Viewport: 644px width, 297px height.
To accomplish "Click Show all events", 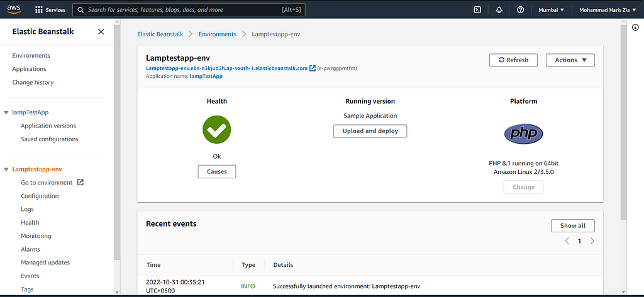I will pos(573,225).
